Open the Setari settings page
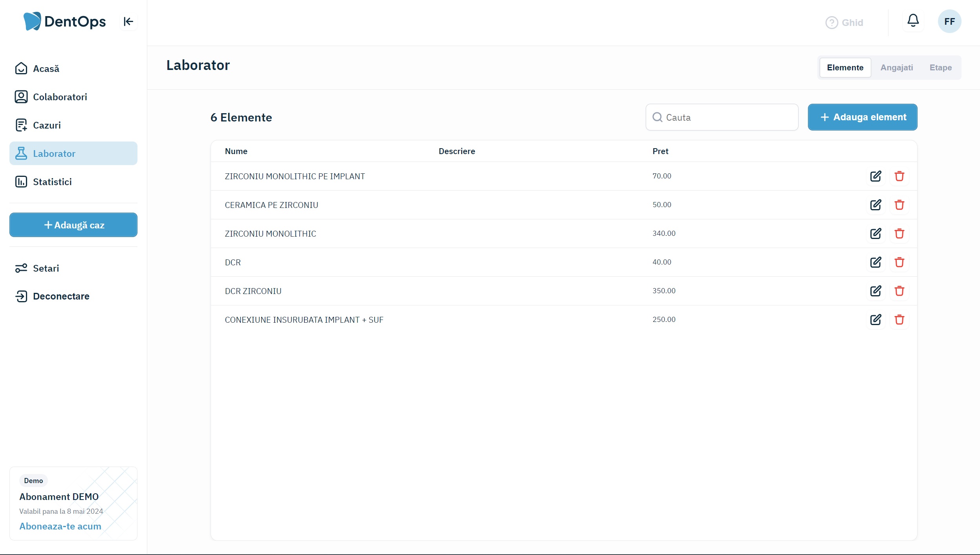980x555 pixels. coord(46,268)
